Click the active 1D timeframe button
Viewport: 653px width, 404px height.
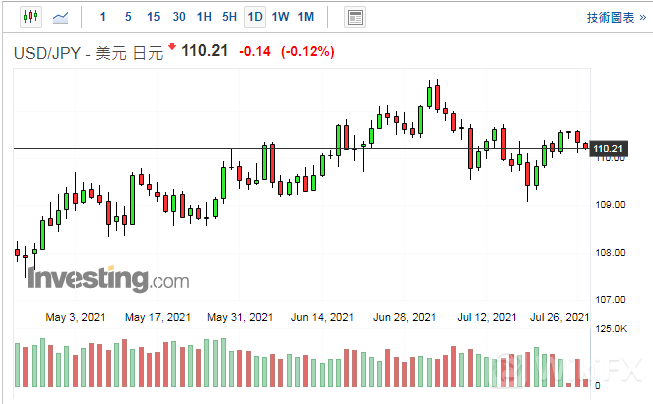click(255, 17)
